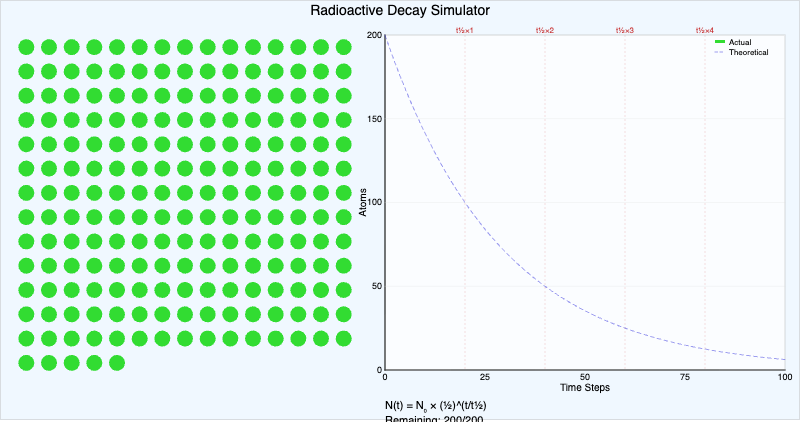
Task: Click the Time Steps axis label
Action: pyautogui.click(x=585, y=387)
